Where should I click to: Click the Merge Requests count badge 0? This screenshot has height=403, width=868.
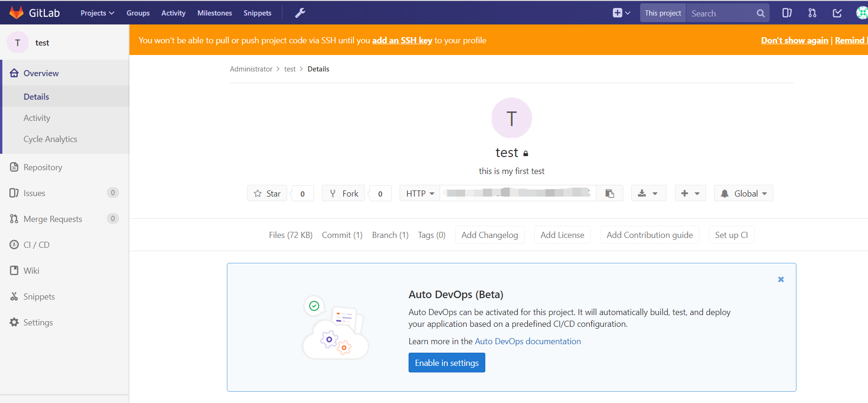click(x=113, y=219)
